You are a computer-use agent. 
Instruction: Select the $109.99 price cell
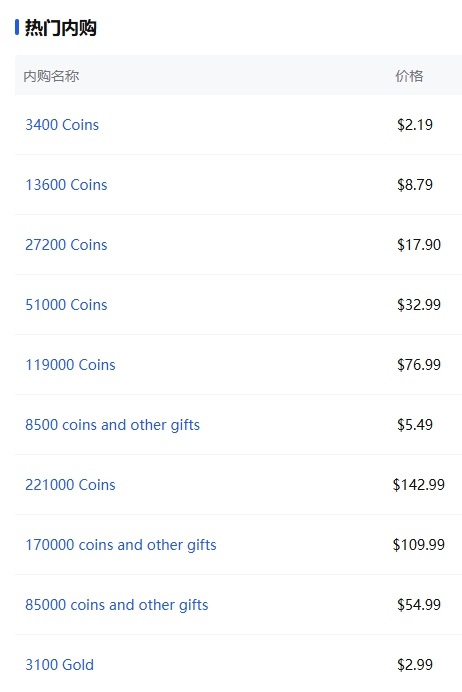coord(419,545)
